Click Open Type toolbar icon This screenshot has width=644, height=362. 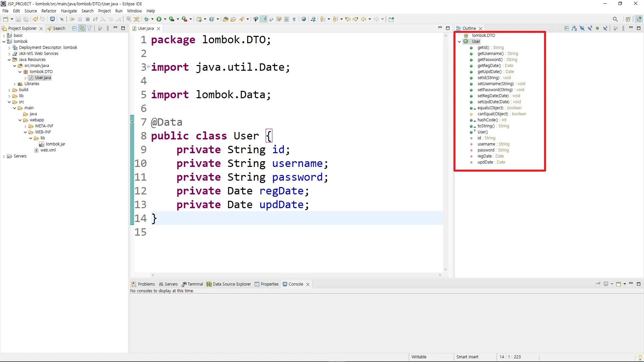tap(226, 19)
